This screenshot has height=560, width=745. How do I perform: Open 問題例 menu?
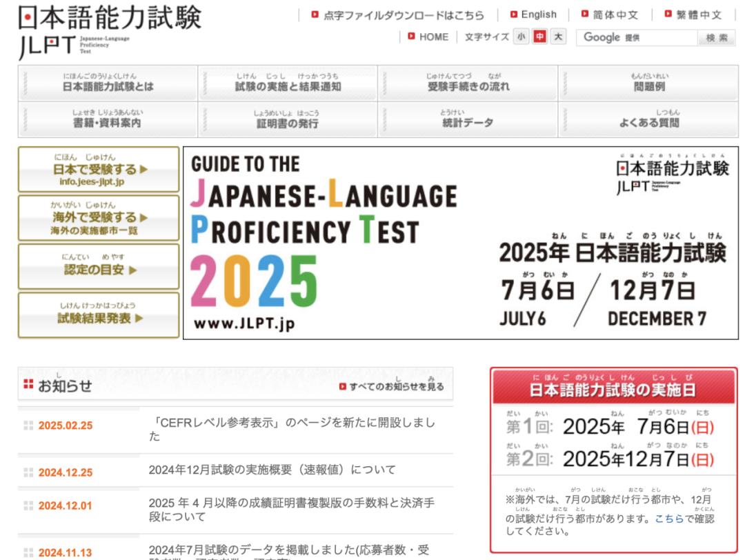(648, 83)
